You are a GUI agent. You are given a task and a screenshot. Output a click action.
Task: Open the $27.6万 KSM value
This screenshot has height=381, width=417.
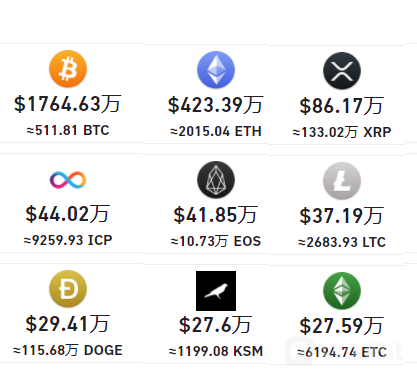(216, 325)
